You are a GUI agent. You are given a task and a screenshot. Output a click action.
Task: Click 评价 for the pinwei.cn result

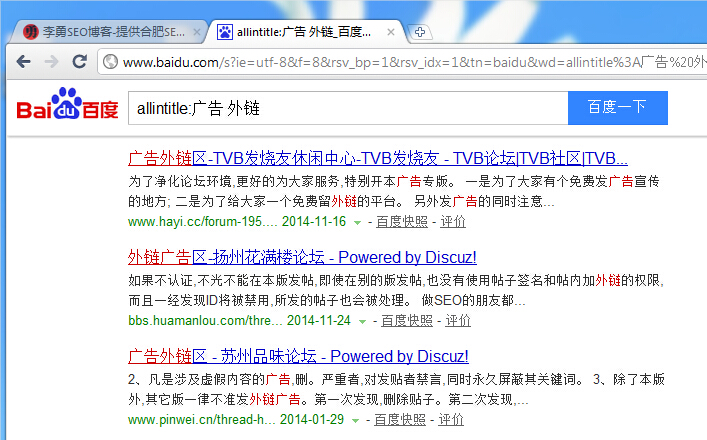(x=451, y=420)
